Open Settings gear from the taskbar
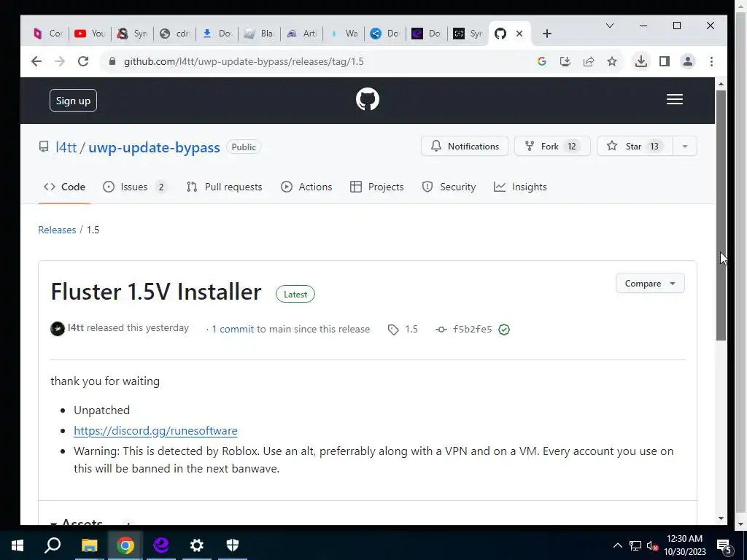The image size is (747, 560). 196,545
